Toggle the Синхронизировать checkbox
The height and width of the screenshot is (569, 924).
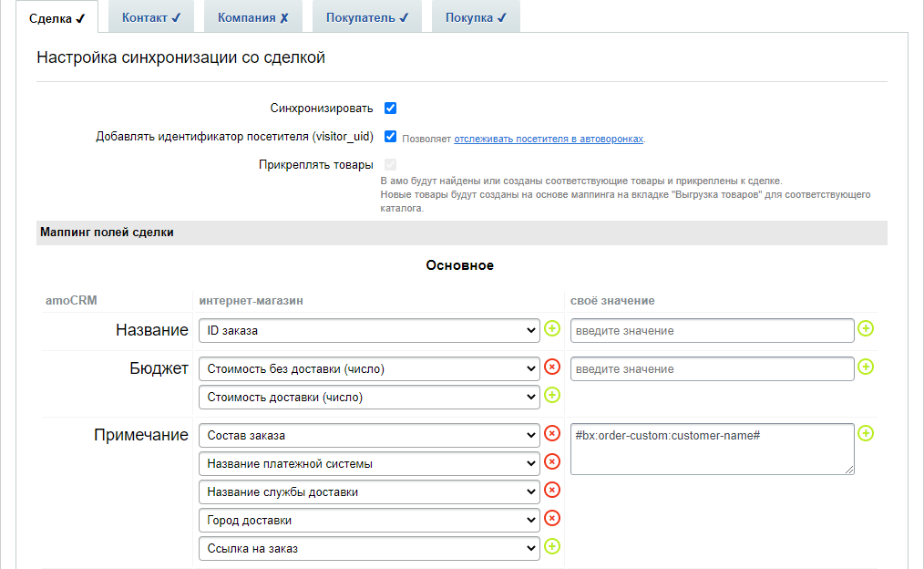[x=390, y=108]
